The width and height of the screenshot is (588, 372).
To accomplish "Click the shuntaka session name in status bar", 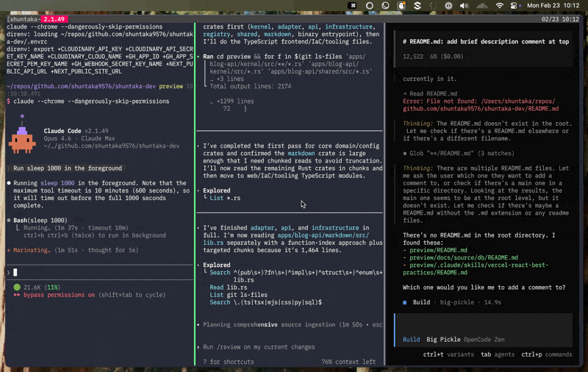I will coord(24,19).
